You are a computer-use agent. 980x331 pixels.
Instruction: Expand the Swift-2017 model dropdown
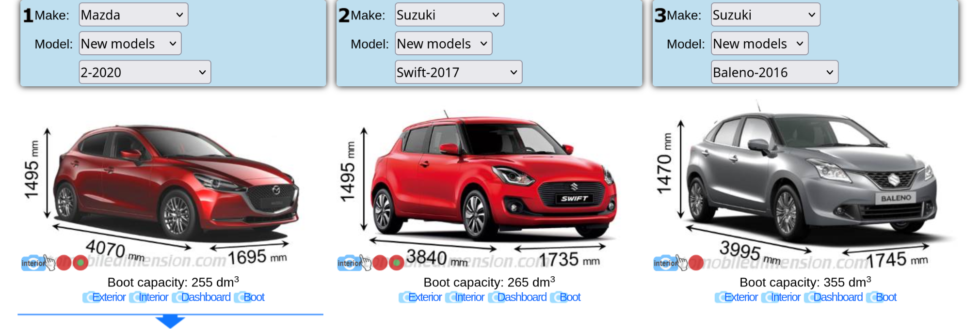[x=459, y=72]
